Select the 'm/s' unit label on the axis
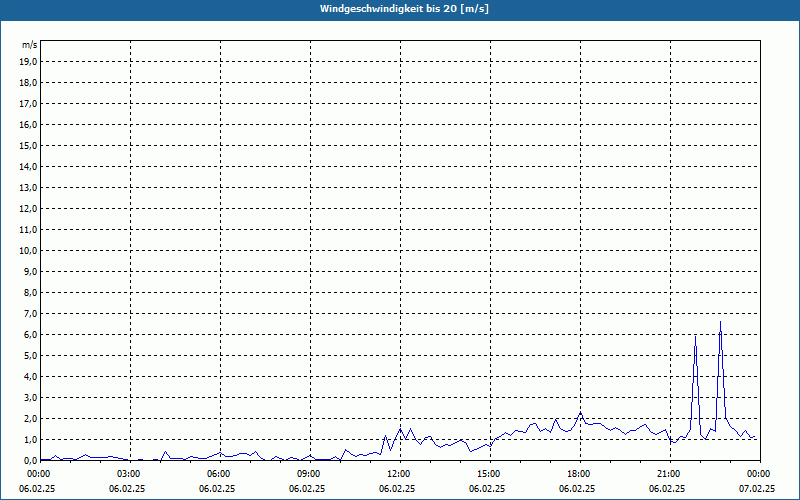Image resolution: width=800 pixels, height=500 pixels. coord(30,45)
